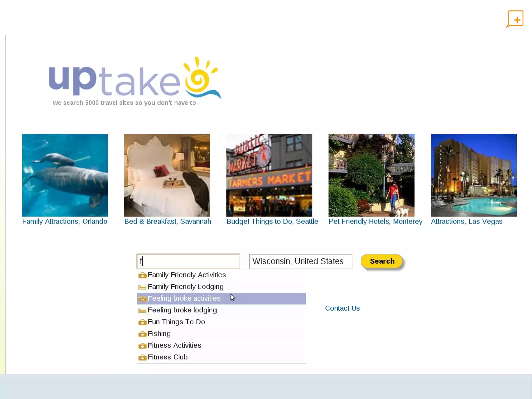
Task: Click briefcase icon beside Fitness Club
Action: pyautogui.click(x=142, y=357)
